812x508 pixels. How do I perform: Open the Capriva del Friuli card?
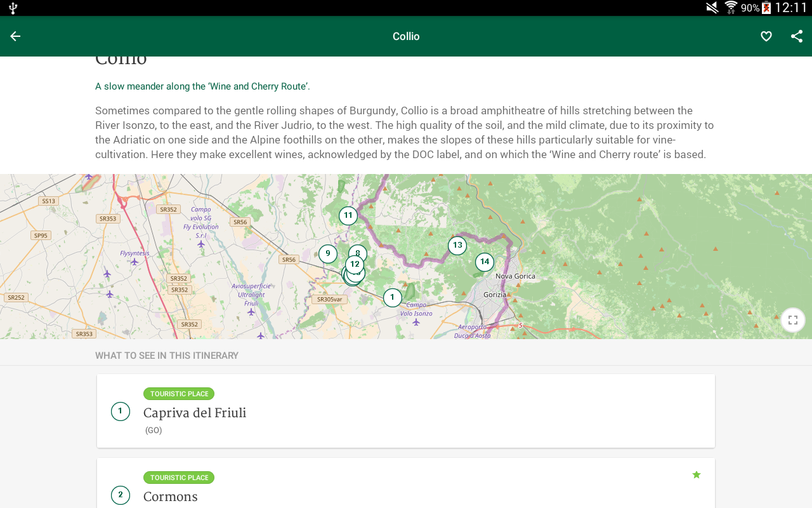[406, 411]
